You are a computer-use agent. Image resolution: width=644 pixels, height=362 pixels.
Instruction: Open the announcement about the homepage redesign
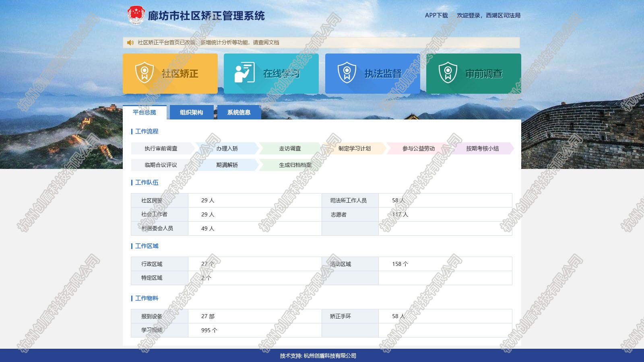tap(208, 43)
